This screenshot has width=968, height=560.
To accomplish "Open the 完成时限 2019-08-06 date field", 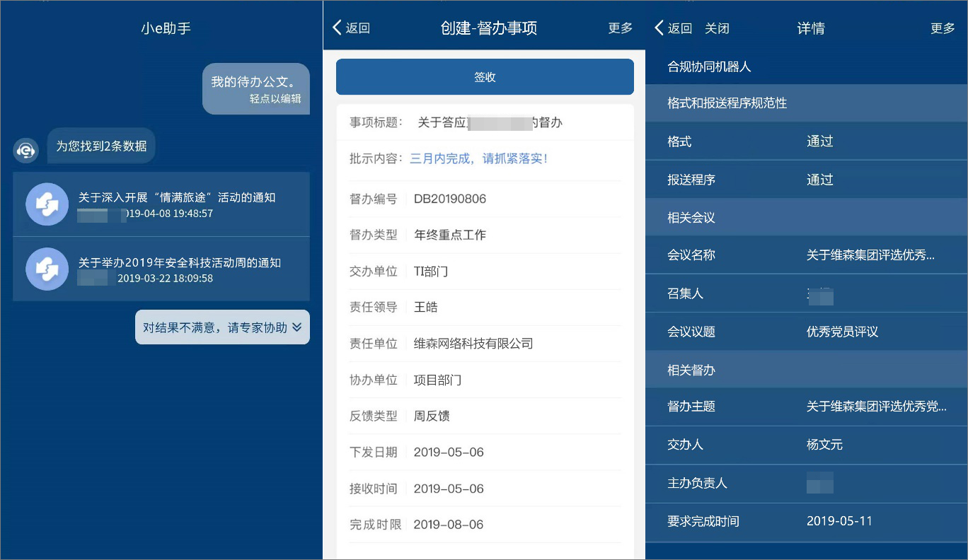I will [485, 525].
